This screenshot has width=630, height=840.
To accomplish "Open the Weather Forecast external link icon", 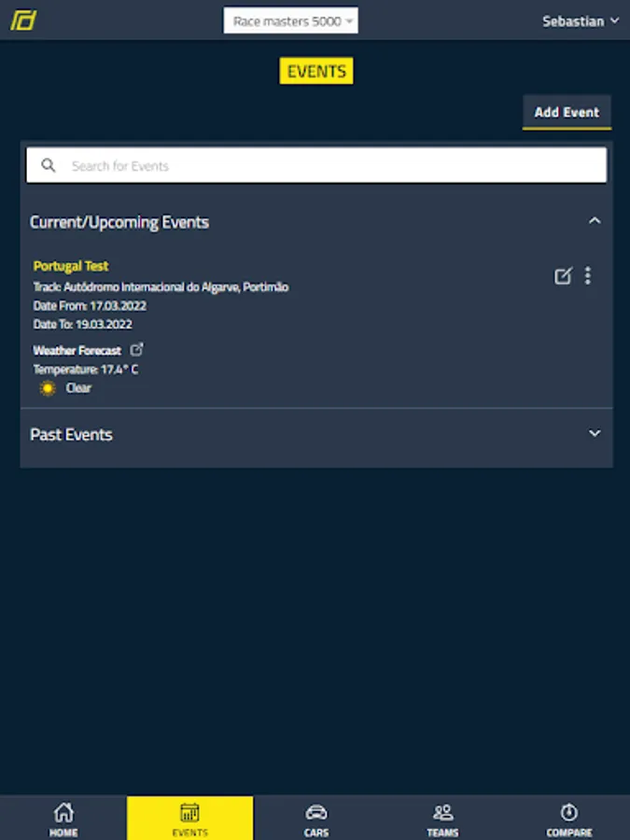I will 136,350.
